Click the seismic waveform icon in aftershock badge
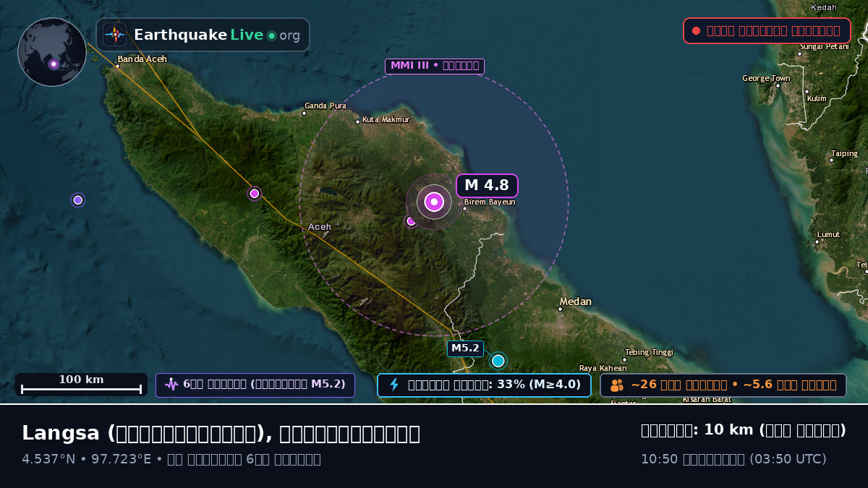The width and height of the screenshot is (868, 488). coord(171,385)
